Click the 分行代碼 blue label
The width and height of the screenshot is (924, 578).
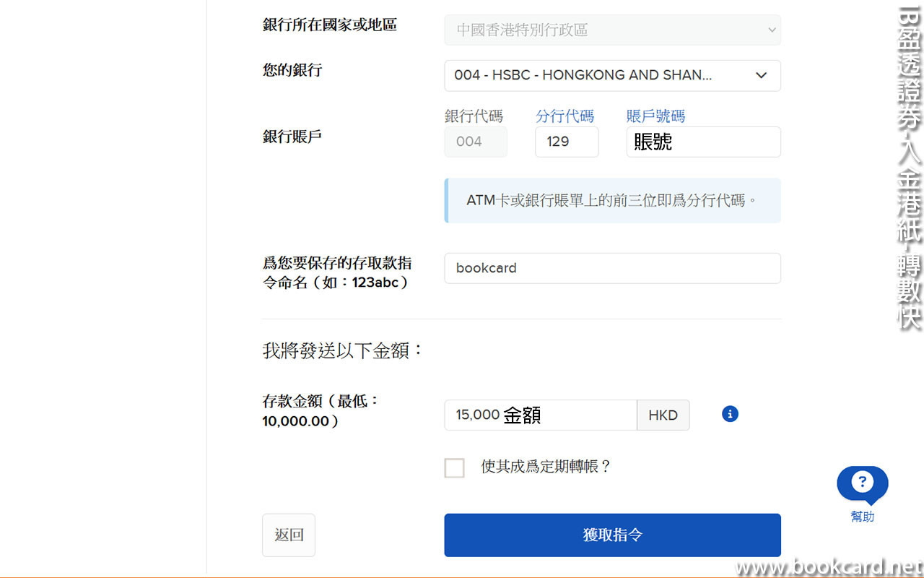tap(565, 116)
